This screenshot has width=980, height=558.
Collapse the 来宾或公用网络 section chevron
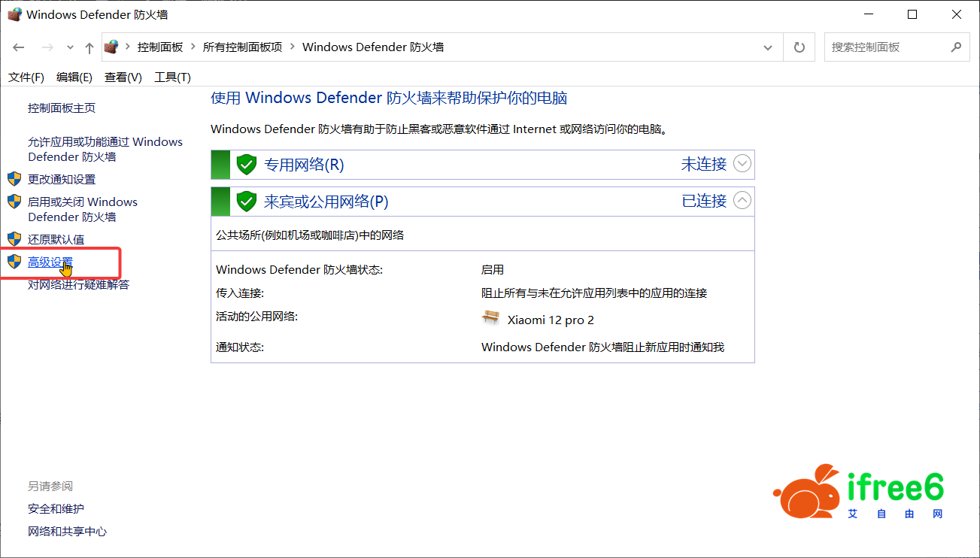click(742, 201)
